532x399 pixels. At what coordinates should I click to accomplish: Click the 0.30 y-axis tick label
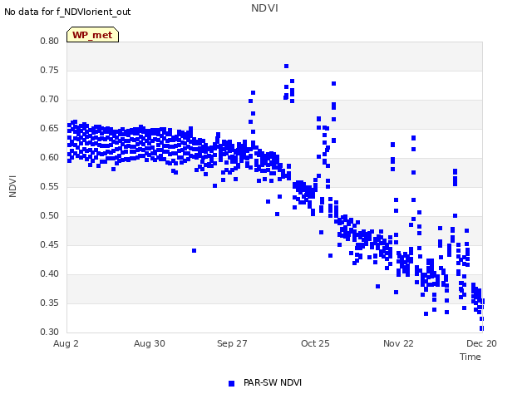click(x=50, y=332)
